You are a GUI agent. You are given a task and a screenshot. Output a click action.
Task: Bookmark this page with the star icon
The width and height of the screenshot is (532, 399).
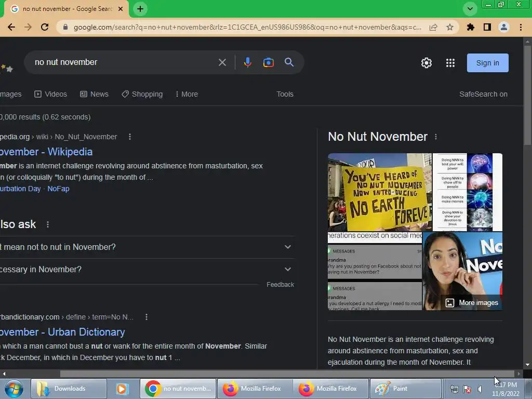click(450, 27)
